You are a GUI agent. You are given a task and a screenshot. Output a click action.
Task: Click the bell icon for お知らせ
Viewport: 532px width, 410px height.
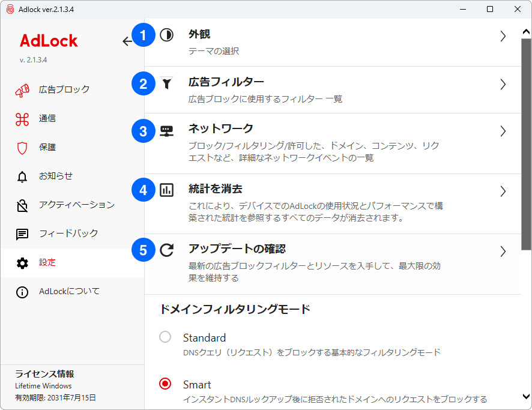coord(22,176)
